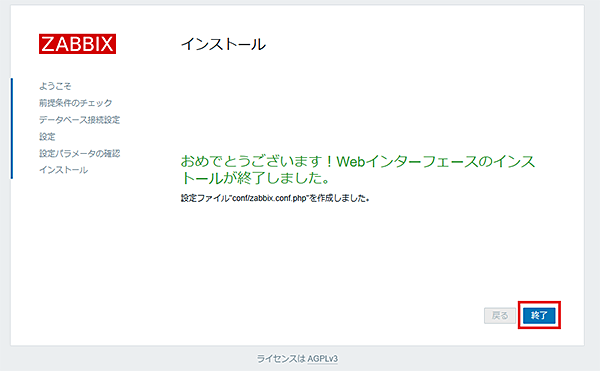600x371 pixels.
Task: Click the ZABBIX logo
Action: click(77, 44)
